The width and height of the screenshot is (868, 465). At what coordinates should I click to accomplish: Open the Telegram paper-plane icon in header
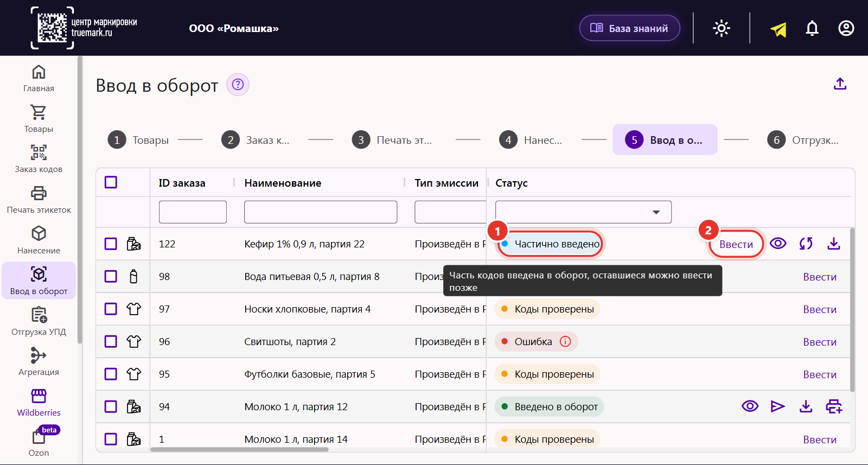pyautogui.click(x=778, y=29)
